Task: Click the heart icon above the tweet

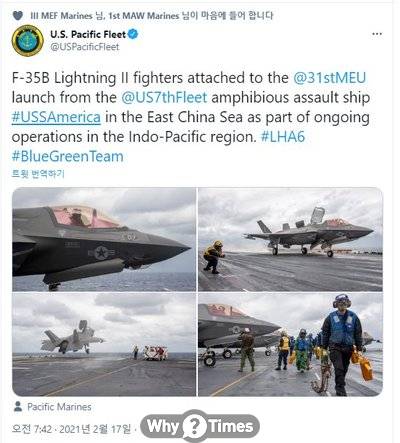Action: coord(18,15)
